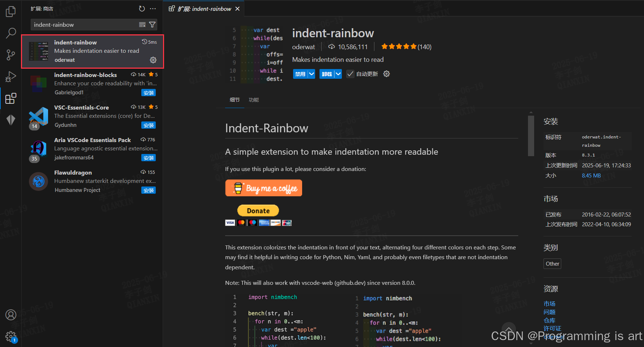644x347 pixels.
Task: Open the Accounts menu icon
Action: [11, 315]
